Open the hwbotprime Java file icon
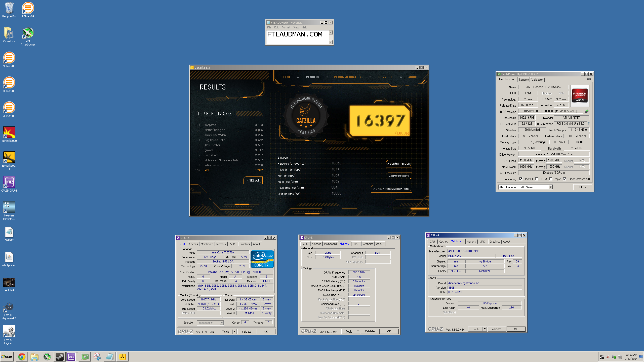644x362 pixels. click(x=9, y=259)
